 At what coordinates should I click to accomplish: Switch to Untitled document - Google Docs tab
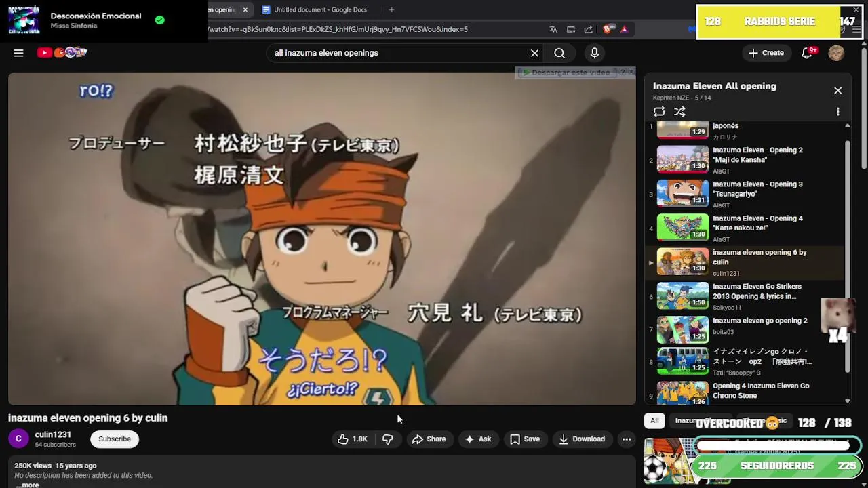(320, 9)
